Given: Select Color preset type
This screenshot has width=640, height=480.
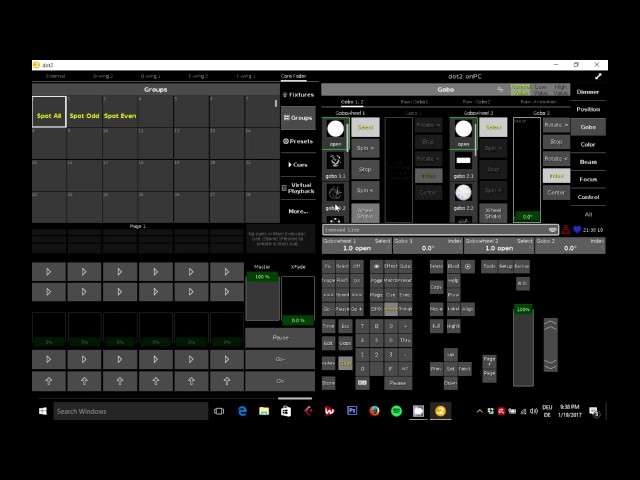Looking at the screenshot, I should [x=588, y=144].
